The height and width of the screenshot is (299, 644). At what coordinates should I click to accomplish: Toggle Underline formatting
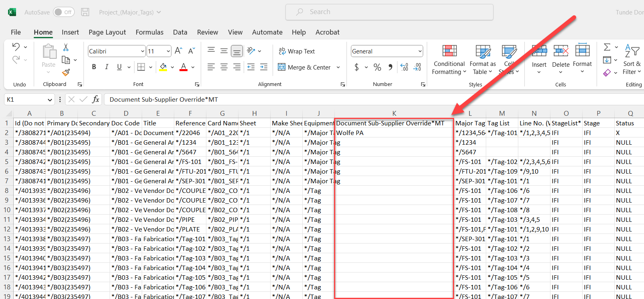(x=119, y=67)
